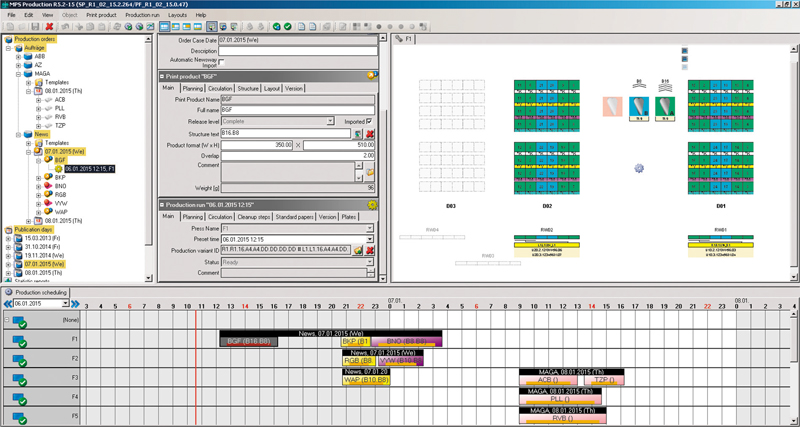Open the Preset time dropdown

click(x=369, y=239)
